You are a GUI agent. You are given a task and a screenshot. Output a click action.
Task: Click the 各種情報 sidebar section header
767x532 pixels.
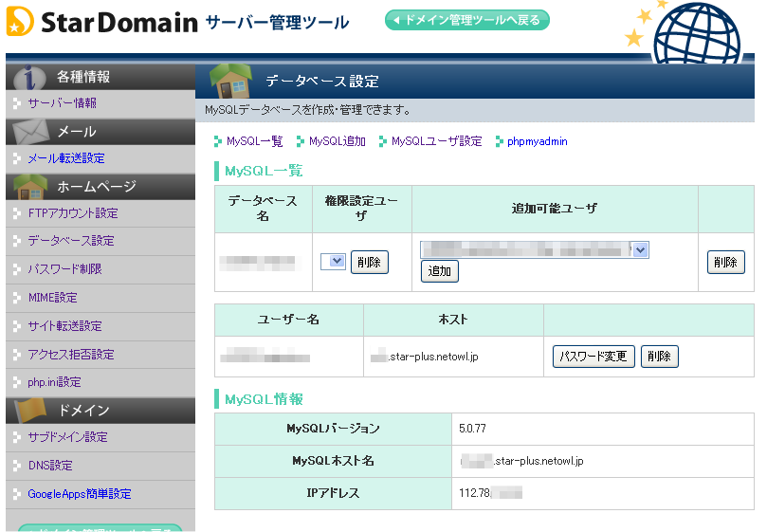point(100,78)
